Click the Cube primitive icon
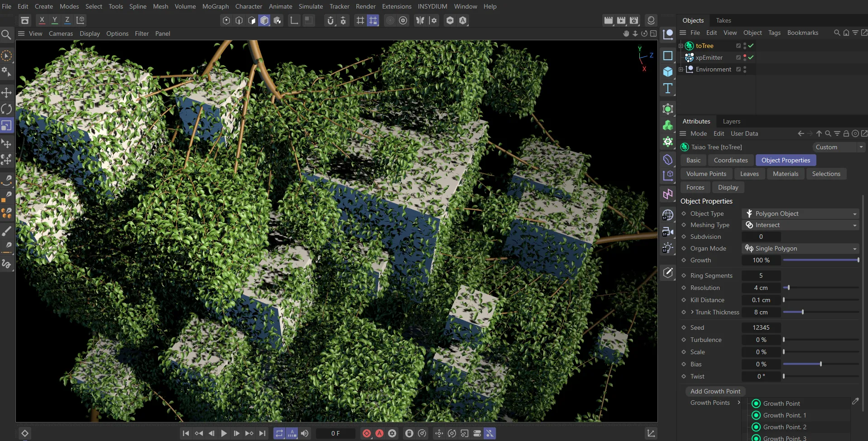The height and width of the screenshot is (441, 868). (668, 72)
